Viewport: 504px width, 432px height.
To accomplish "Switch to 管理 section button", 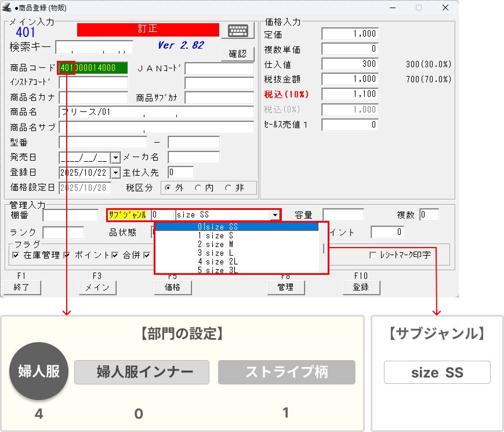I will click(285, 287).
